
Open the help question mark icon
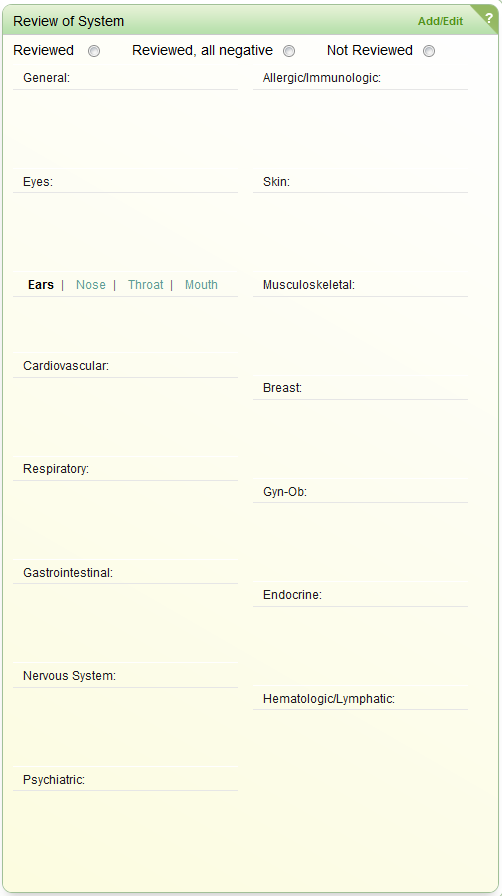[x=489, y=17]
